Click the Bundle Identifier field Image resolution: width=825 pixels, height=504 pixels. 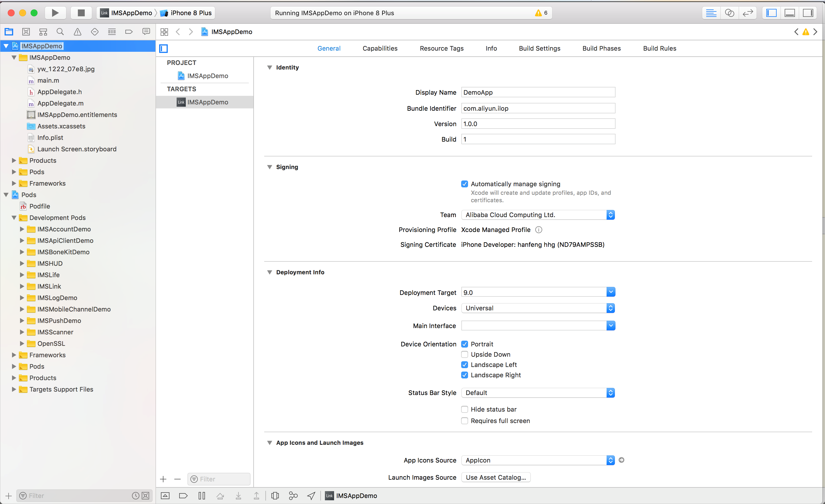[538, 108]
